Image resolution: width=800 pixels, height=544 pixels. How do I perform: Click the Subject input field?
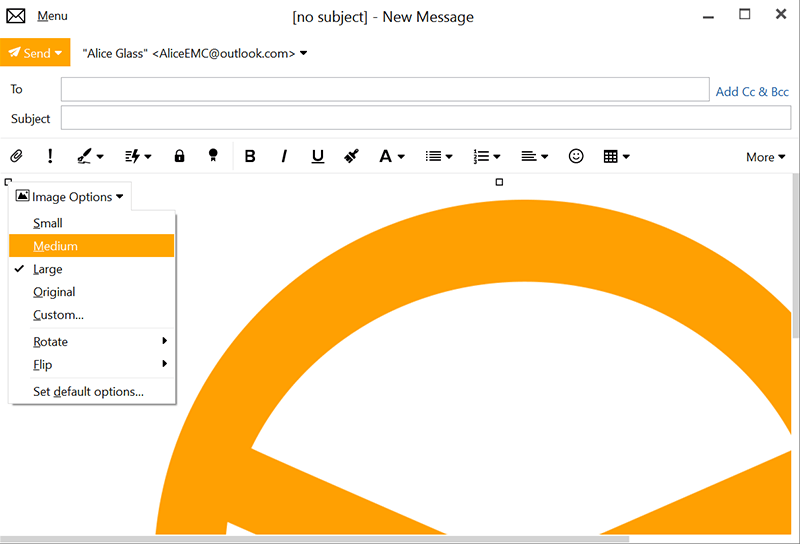(x=426, y=118)
